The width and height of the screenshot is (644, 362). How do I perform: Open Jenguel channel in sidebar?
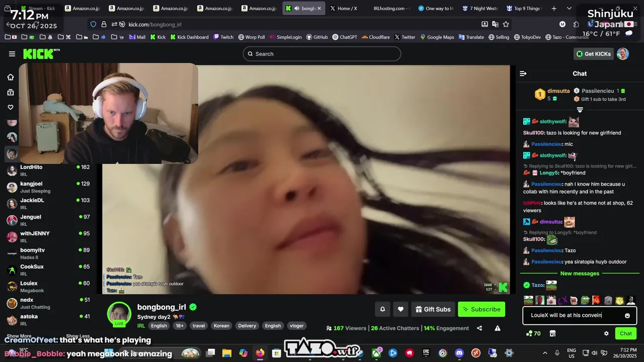coord(48,220)
